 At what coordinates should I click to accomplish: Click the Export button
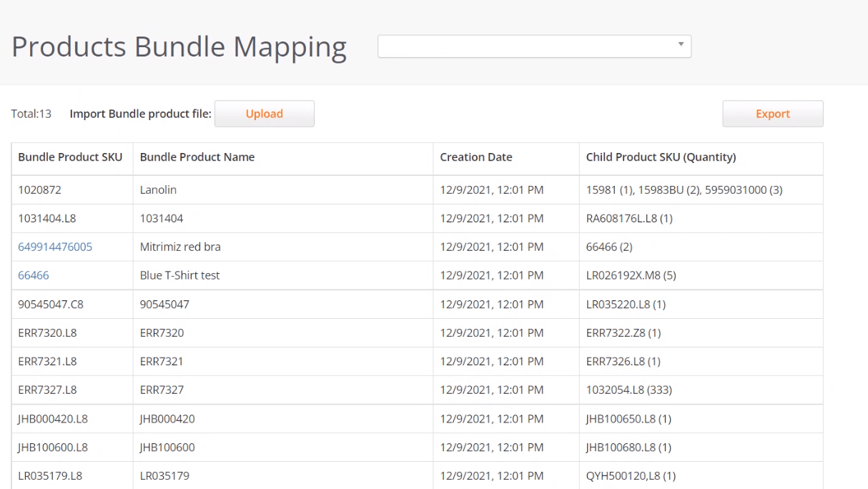(x=773, y=114)
